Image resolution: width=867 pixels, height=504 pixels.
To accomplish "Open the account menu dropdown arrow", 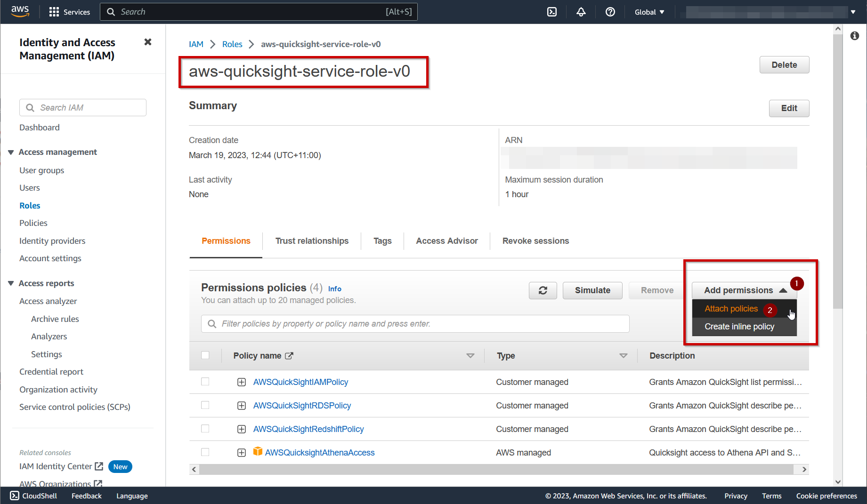I will pos(853,12).
